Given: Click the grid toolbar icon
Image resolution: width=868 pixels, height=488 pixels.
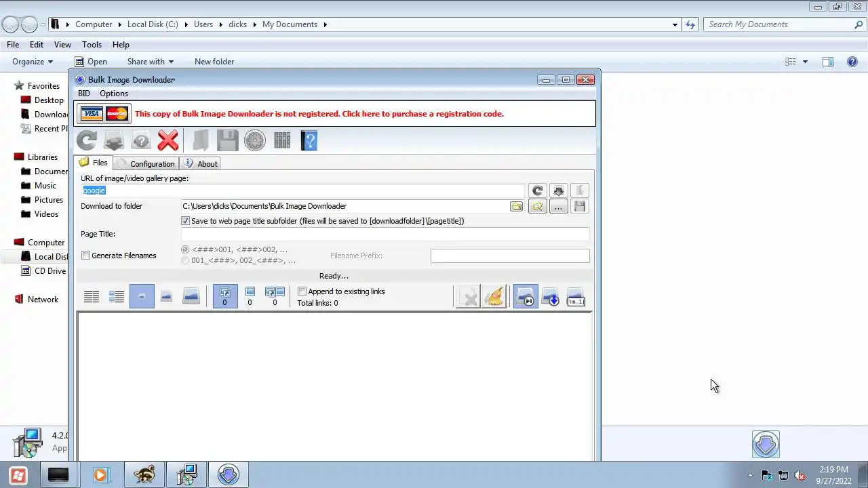Looking at the screenshot, I should (x=282, y=140).
